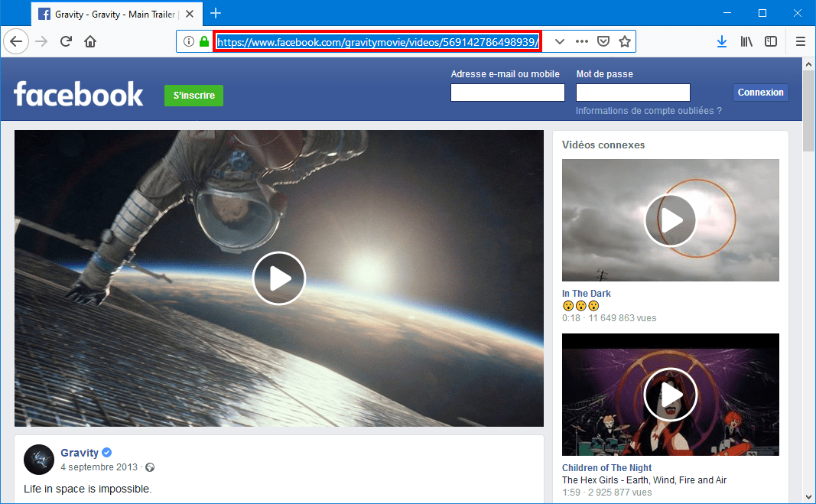
Task: Show site information icon in address bar
Action: tap(189, 41)
